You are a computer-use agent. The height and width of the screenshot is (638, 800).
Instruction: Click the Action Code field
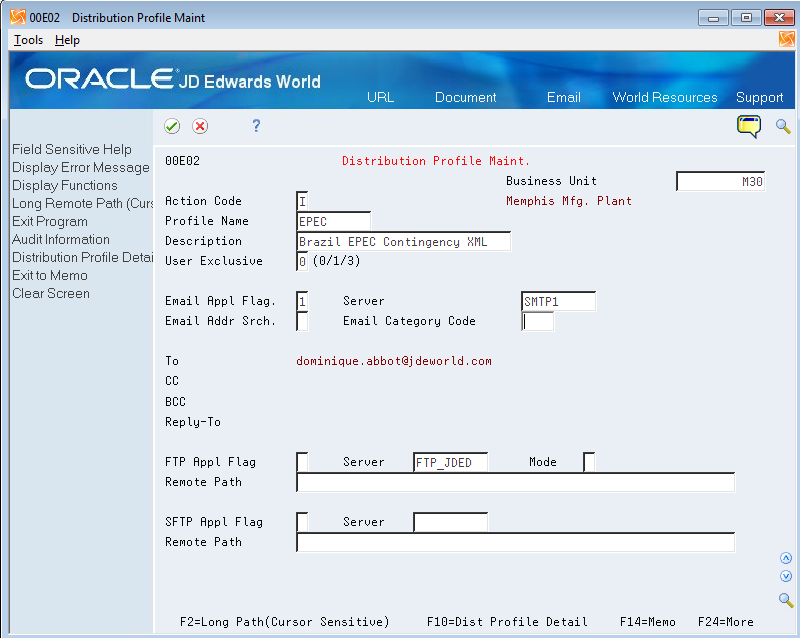tap(302, 201)
